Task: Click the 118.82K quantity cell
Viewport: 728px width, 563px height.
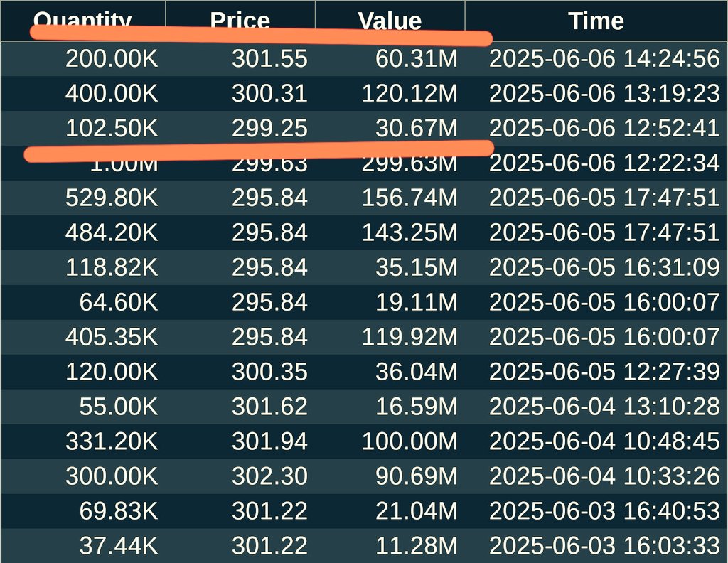Action: point(82,267)
